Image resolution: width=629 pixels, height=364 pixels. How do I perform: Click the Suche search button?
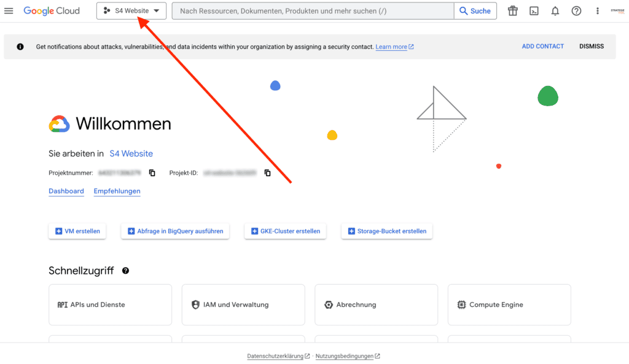(475, 11)
